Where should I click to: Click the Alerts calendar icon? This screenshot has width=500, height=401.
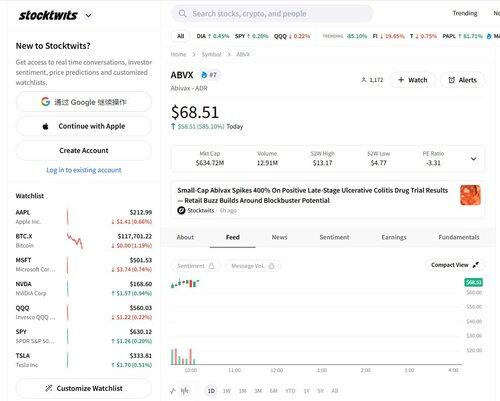click(x=451, y=80)
